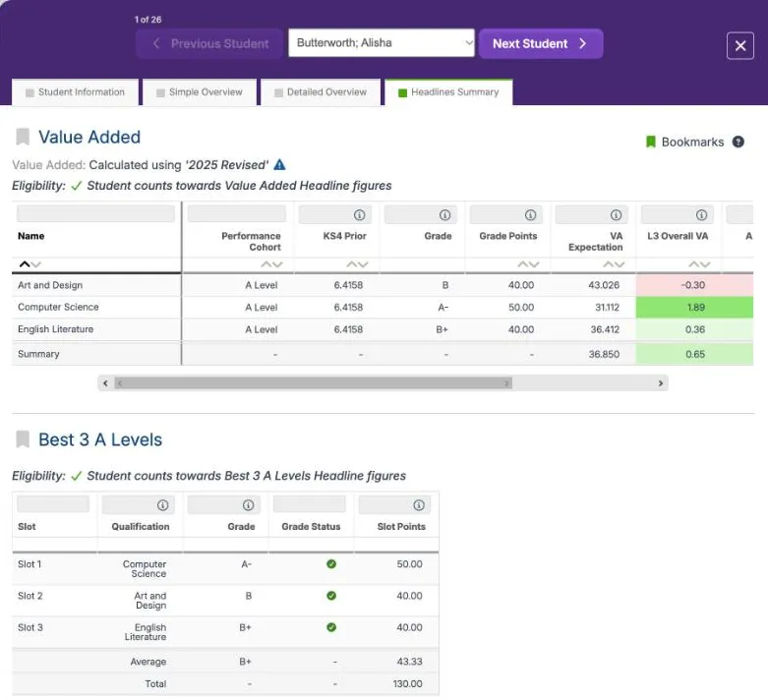Click the Grade Status filter field
Screen dimensions: 768x700
pyautogui.click(x=309, y=504)
